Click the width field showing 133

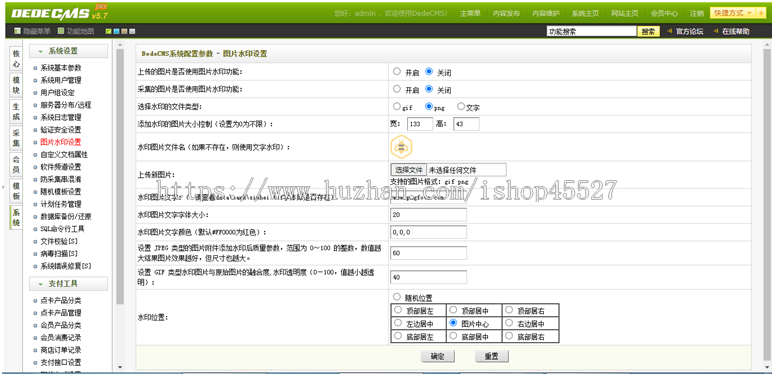coord(420,124)
